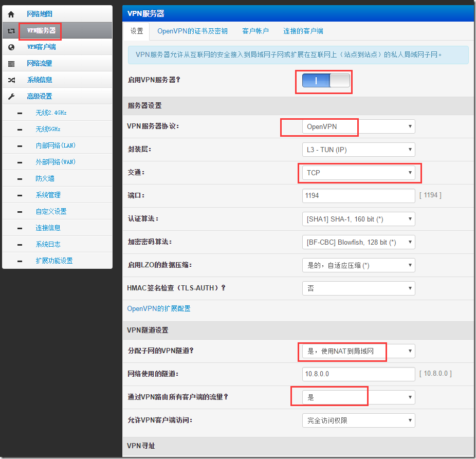Open the 扩展功能设置 link
This screenshot has height=459, width=476.
[54, 261]
